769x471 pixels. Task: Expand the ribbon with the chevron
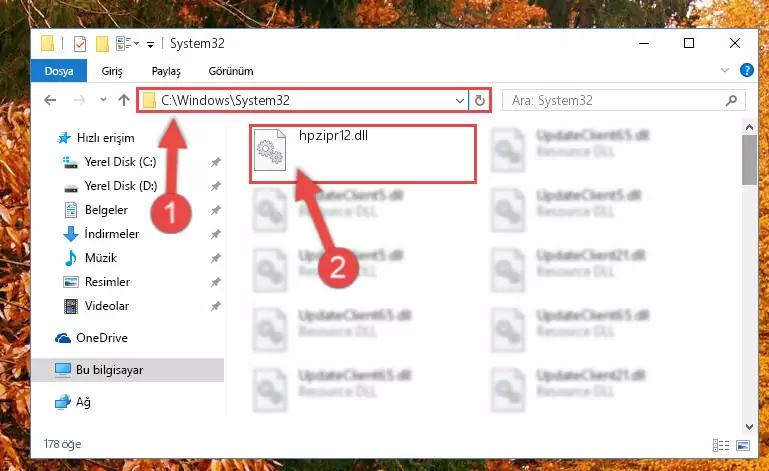click(x=725, y=71)
